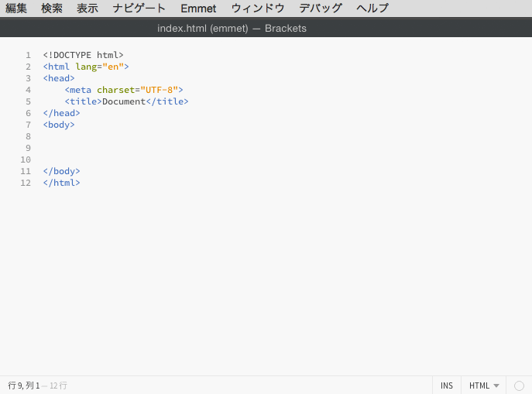Screen dimensions: 532x394
Task: Open the デバッグ menu
Action: click(x=321, y=9)
